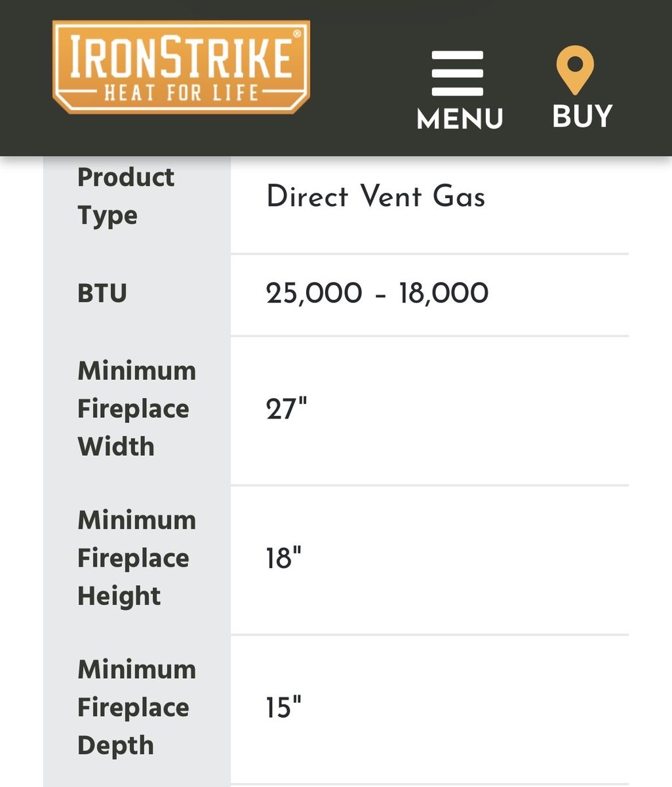Click the 15" depth value

tap(283, 708)
